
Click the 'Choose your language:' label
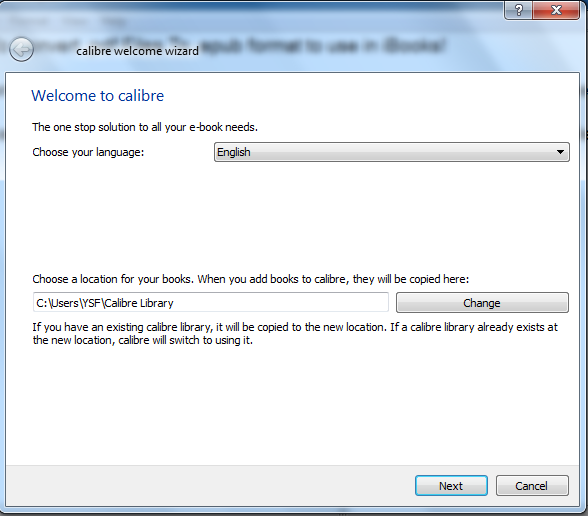88,152
